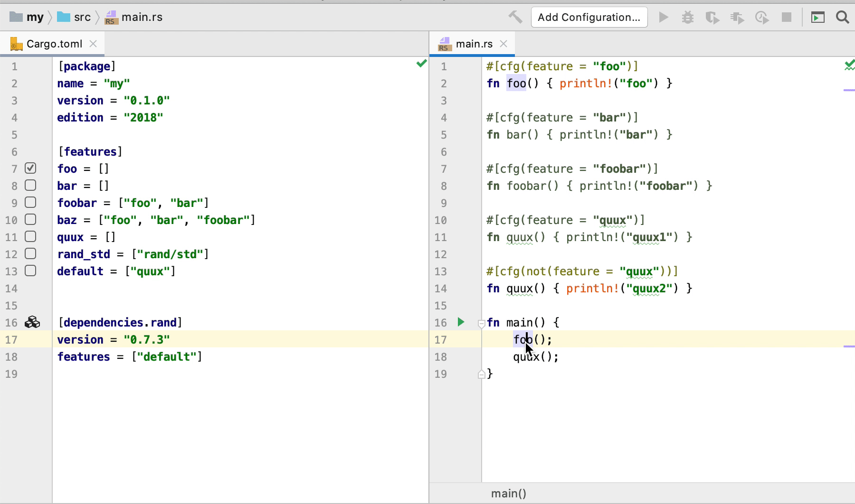Enable the quux feature checkbox
The width and height of the screenshot is (855, 504).
30,236
